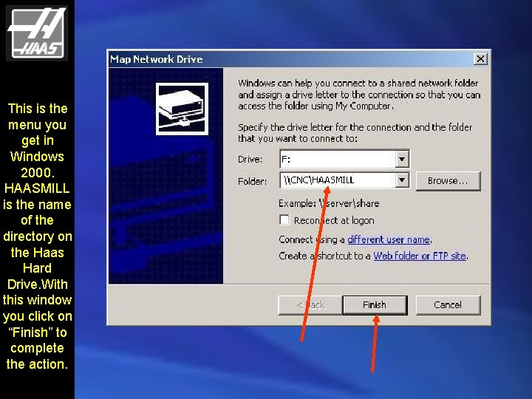Click the Browse... button
532x399 pixels.
[448, 181]
